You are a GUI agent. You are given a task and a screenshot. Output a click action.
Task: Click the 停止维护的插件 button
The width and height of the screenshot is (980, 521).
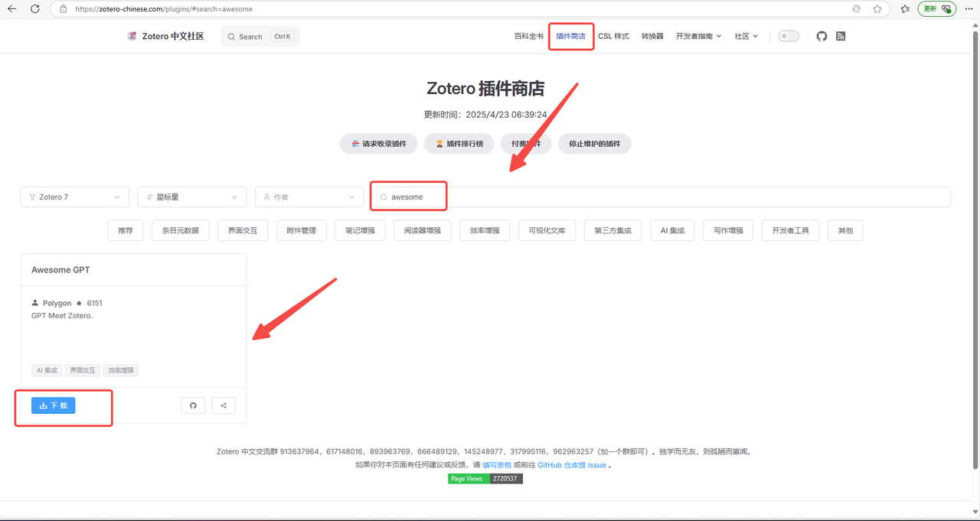coord(595,144)
